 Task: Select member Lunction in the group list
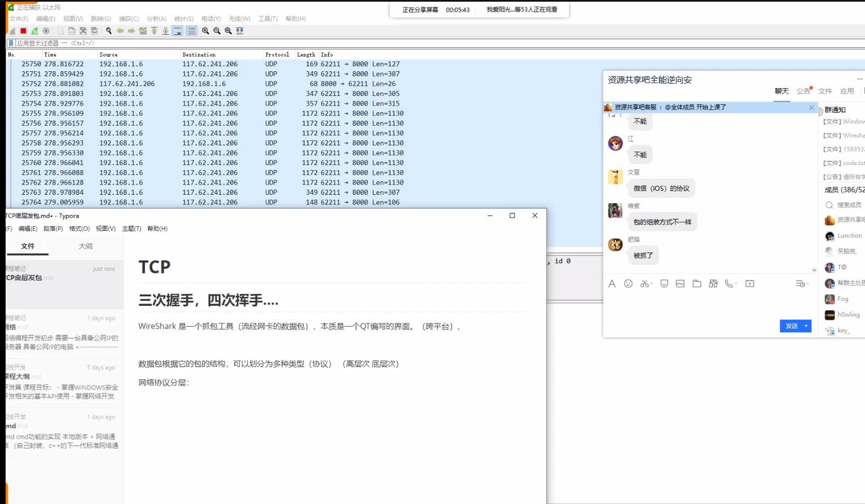pyautogui.click(x=844, y=236)
